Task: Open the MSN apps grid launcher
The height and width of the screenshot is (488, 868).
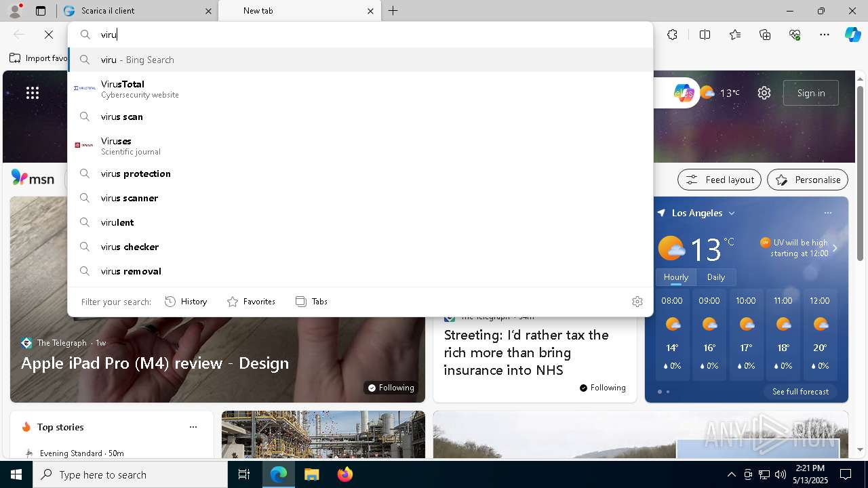Action: [x=33, y=93]
